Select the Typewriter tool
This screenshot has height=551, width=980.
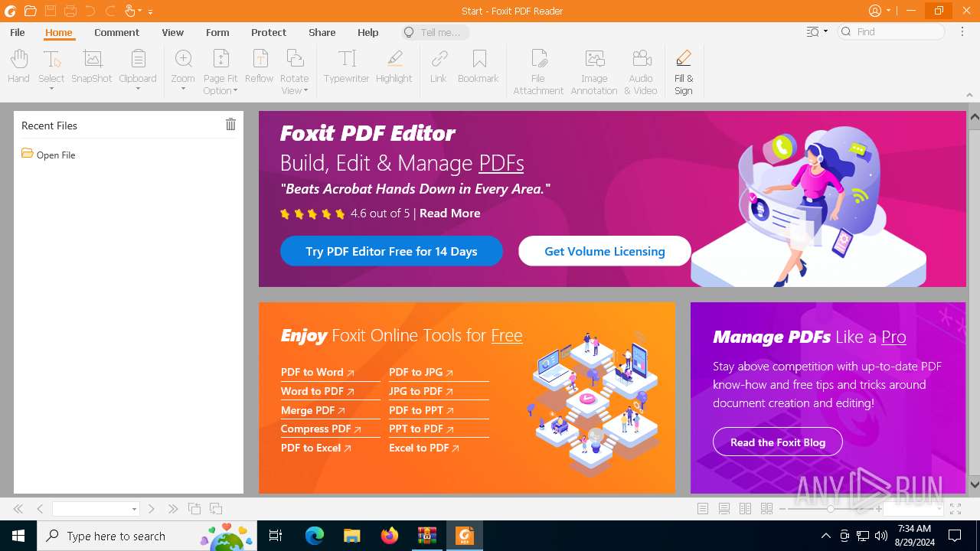(x=346, y=67)
